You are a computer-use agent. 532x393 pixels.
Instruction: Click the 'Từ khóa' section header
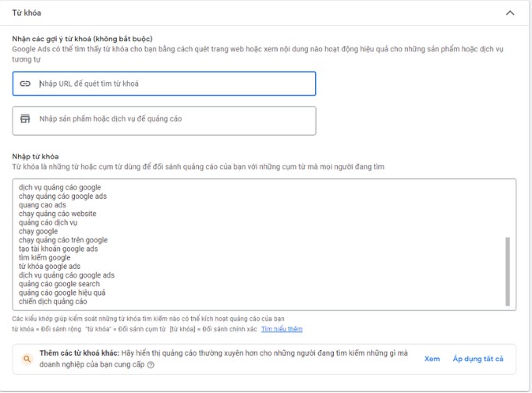click(28, 13)
